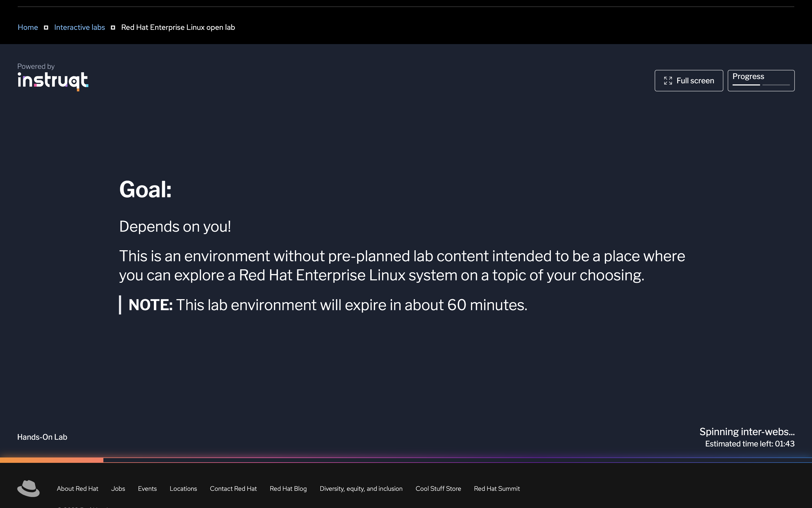Go to Interactive labs breadcrumb
Image resolution: width=812 pixels, height=508 pixels.
(x=79, y=27)
